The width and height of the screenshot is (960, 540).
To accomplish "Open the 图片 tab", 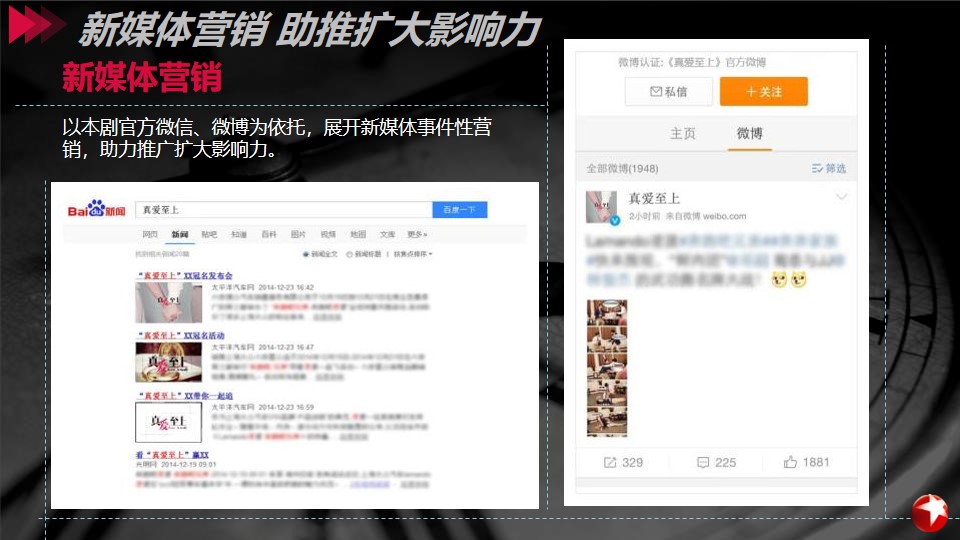I will [x=298, y=234].
